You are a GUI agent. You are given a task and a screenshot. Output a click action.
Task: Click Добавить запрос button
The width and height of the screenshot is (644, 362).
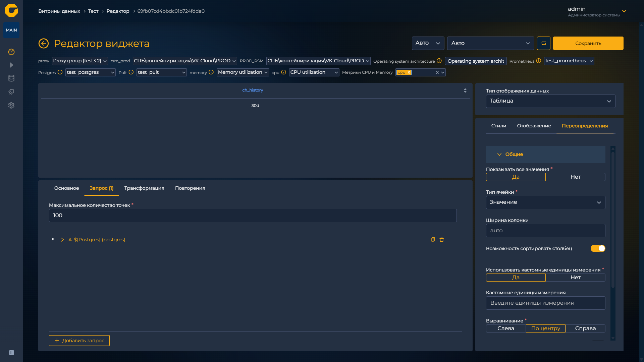click(79, 341)
